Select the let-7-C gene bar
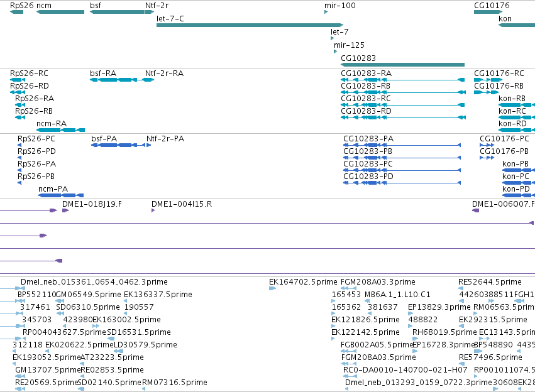 (250, 25)
